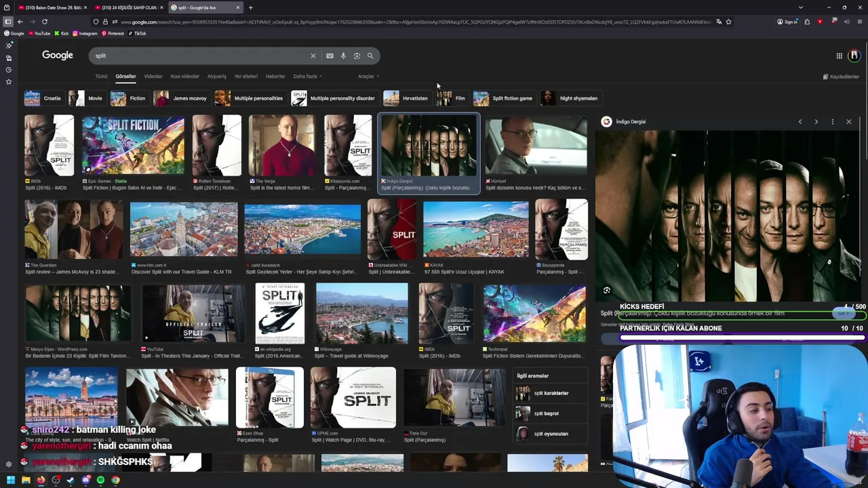Switch to Alışveriş results tab
This screenshot has width=868, height=488.
click(x=216, y=77)
